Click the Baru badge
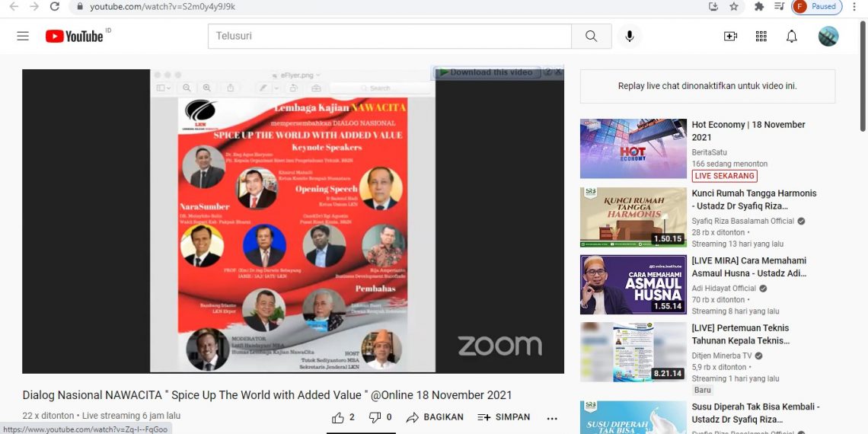Image resolution: width=868 pixels, height=434 pixels. click(702, 391)
